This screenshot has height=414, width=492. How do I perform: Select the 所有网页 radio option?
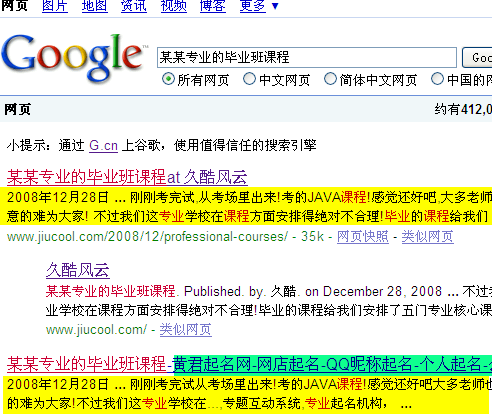coord(168,79)
